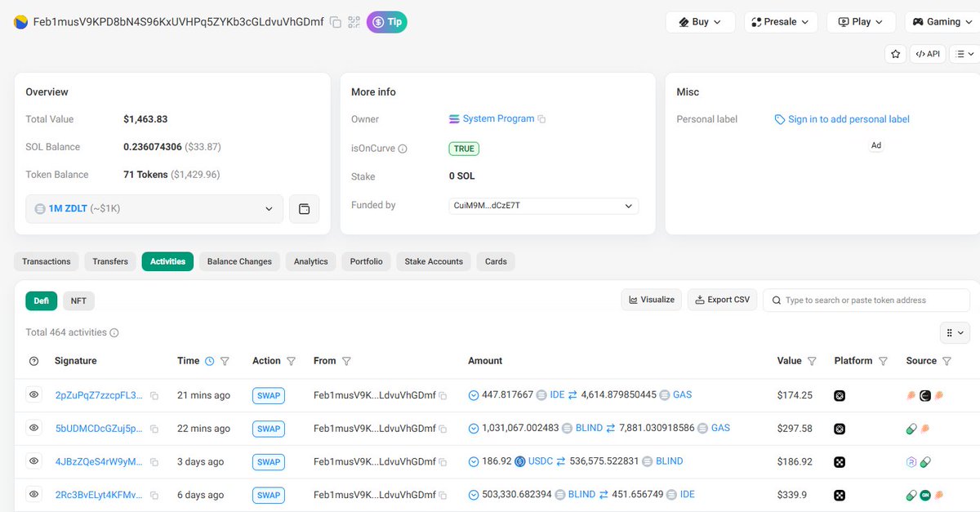The width and height of the screenshot is (980, 512).
Task: Switch to the Transactions tab
Action: coord(47,261)
